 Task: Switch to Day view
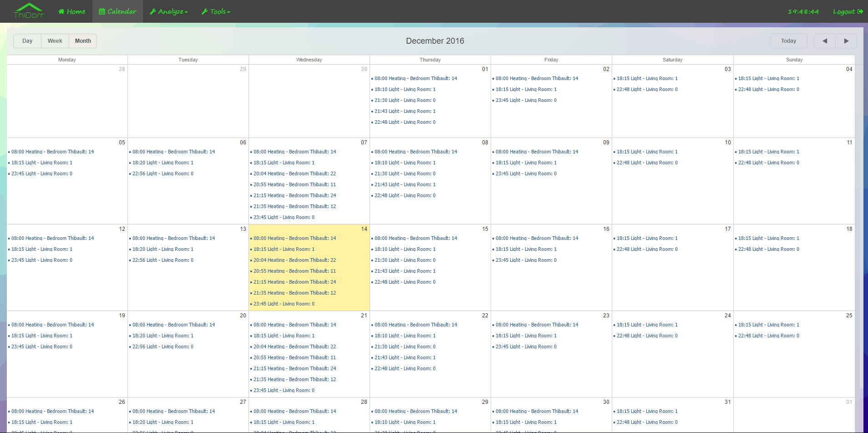point(27,41)
